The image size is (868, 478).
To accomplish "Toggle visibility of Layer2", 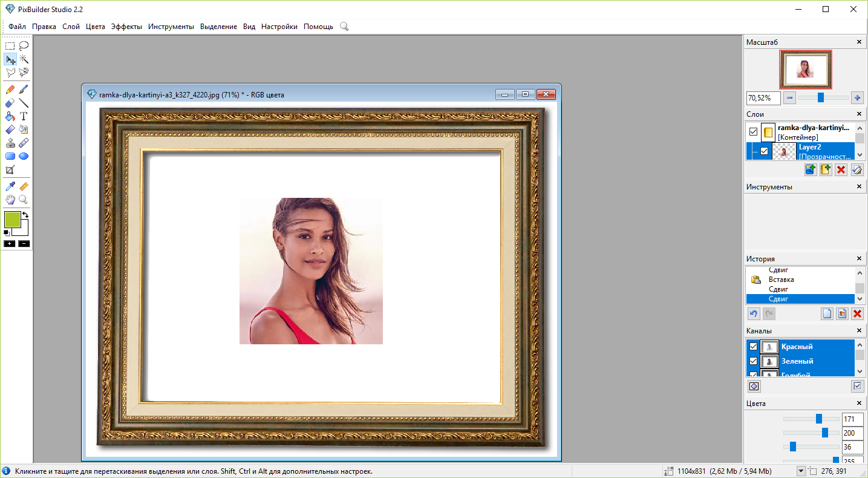I will [x=764, y=151].
